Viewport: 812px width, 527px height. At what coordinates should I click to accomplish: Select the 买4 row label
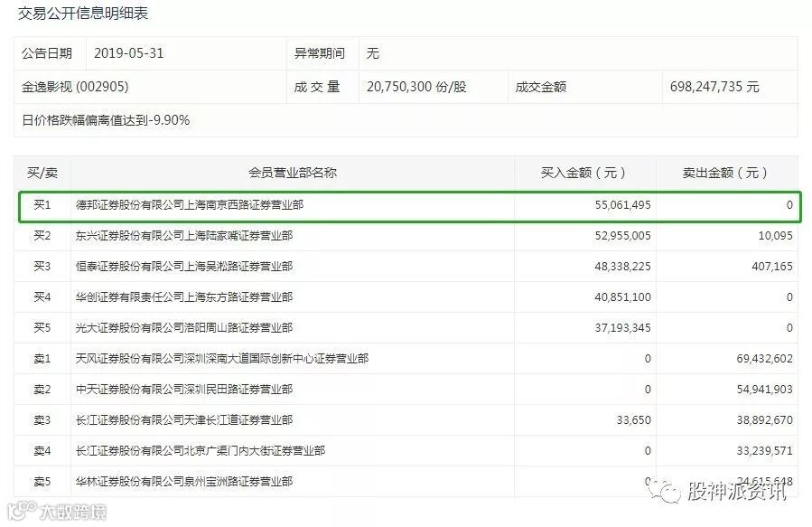[x=42, y=296]
